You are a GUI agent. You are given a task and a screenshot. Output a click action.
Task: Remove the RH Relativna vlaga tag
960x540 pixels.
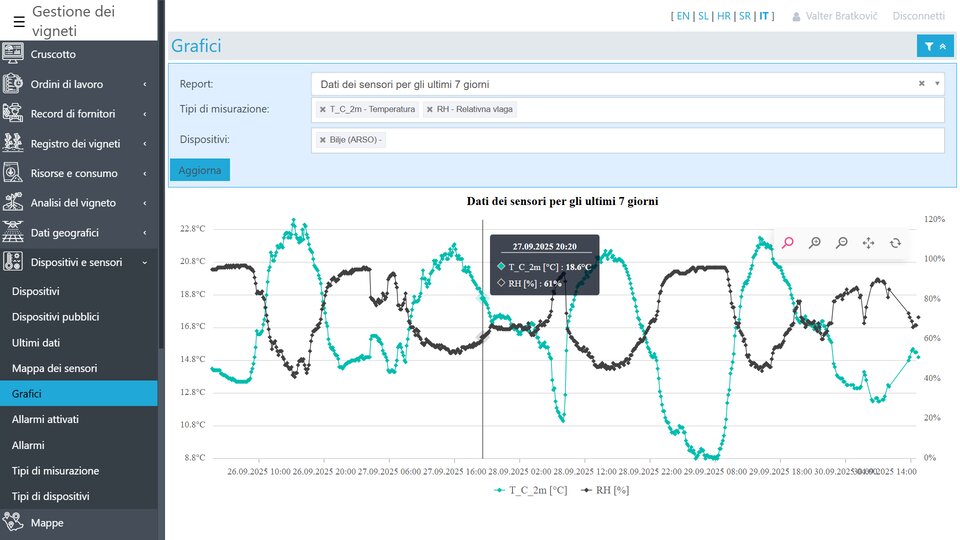coord(430,109)
